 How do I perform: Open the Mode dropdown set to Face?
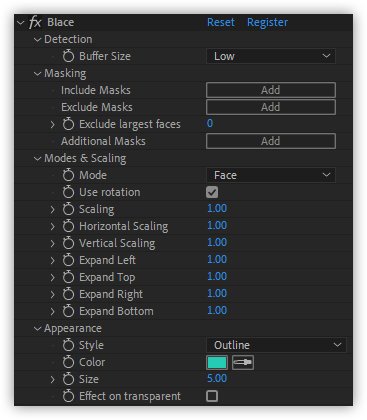[x=271, y=175]
